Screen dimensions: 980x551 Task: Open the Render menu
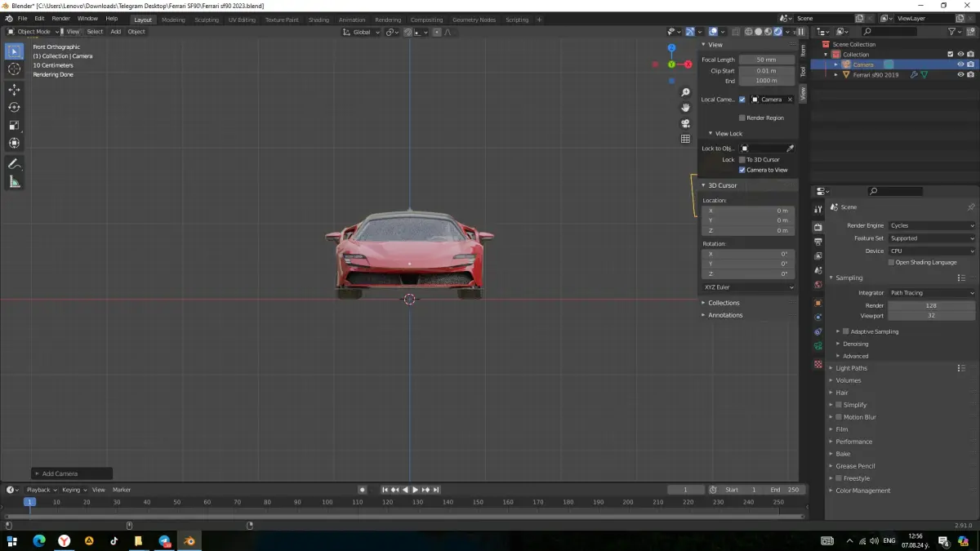(x=61, y=18)
